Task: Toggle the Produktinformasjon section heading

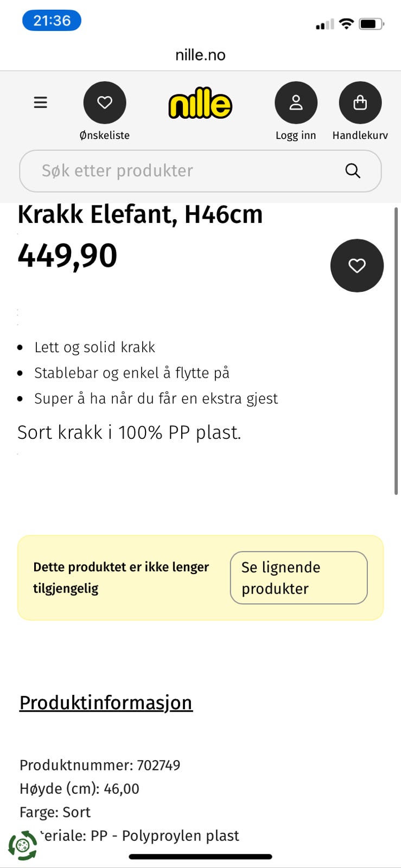Action: [106, 703]
